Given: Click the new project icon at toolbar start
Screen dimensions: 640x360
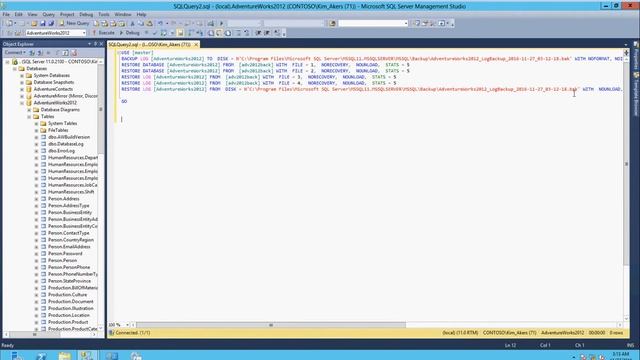Looking at the screenshot, I should click(9, 24).
